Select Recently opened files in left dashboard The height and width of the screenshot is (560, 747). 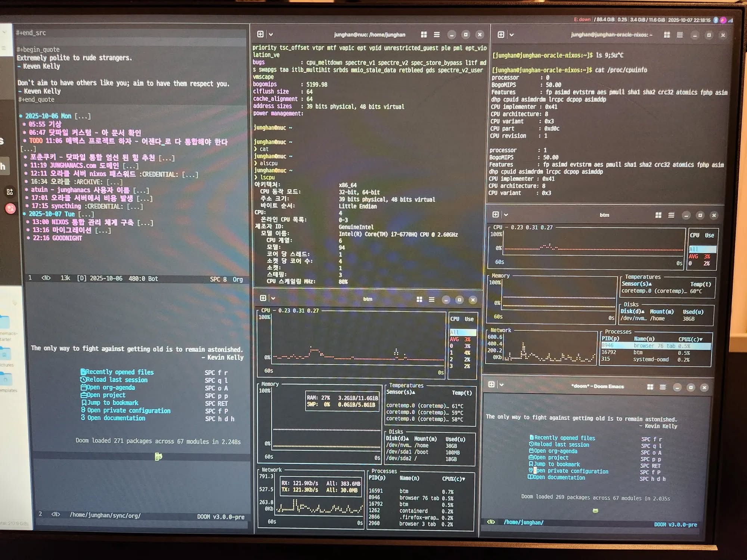pyautogui.click(x=120, y=372)
